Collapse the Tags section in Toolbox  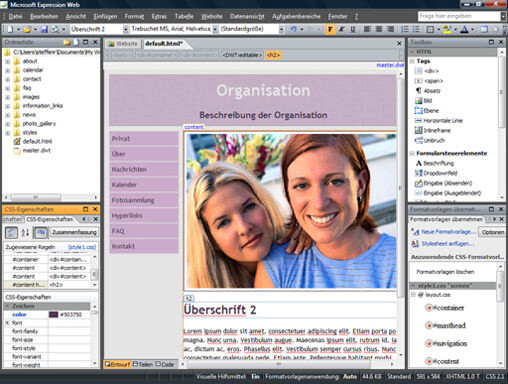(x=412, y=61)
